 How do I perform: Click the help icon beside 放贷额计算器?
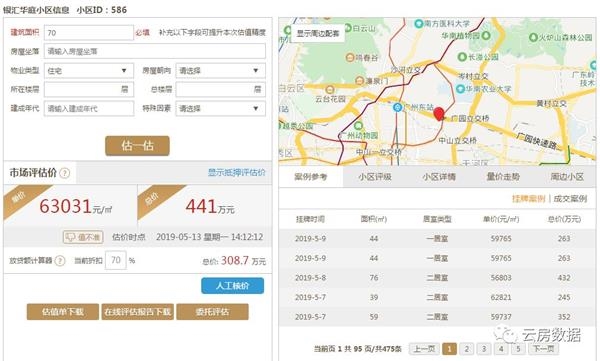[60, 261]
